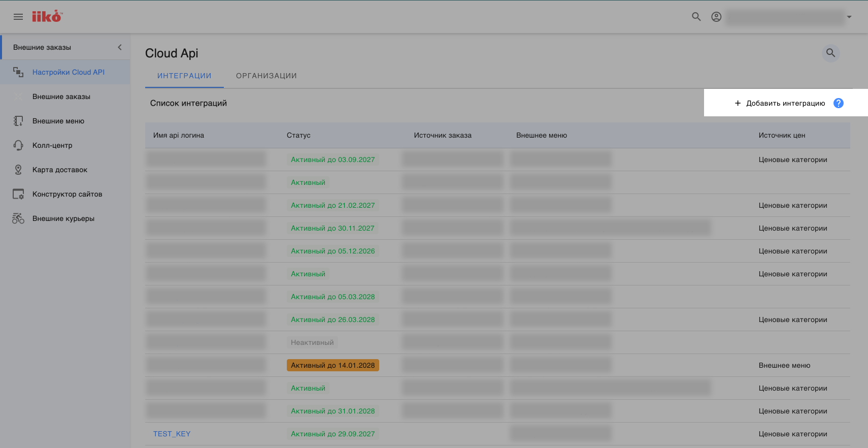Click orange badge Активный до 14.01.2028

[x=332, y=365]
